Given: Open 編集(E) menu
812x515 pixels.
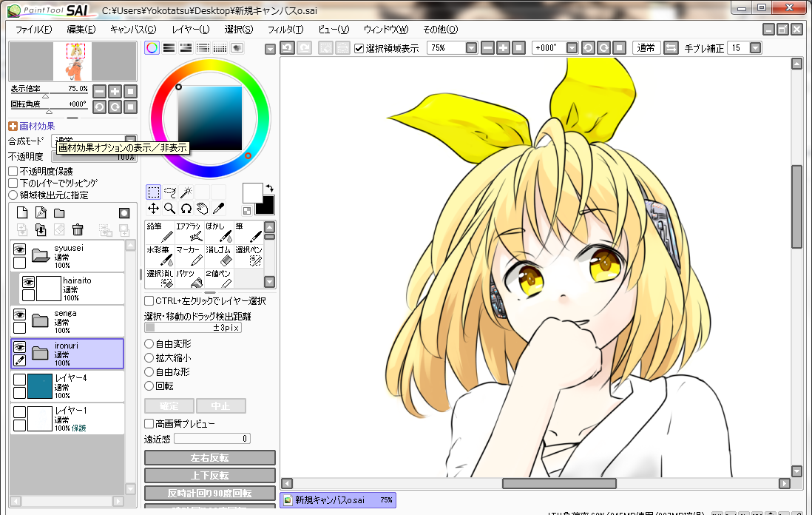Looking at the screenshot, I should (x=81, y=30).
